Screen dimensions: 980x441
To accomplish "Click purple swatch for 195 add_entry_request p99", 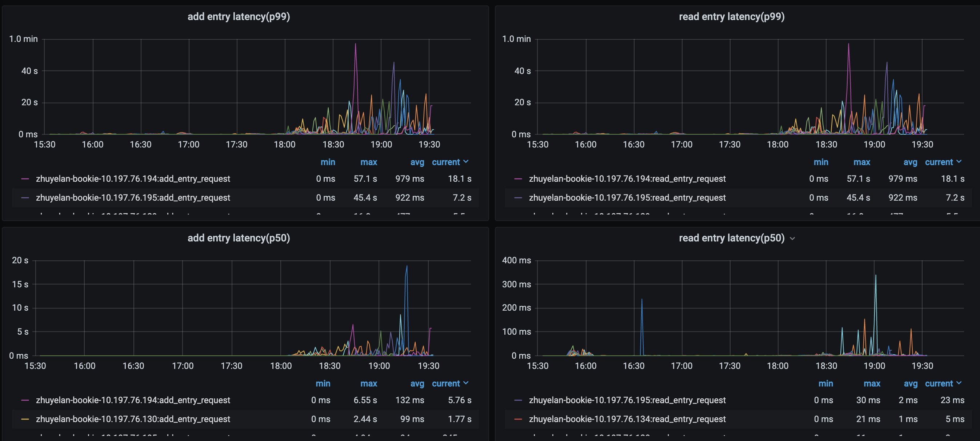I will pyautogui.click(x=25, y=198).
